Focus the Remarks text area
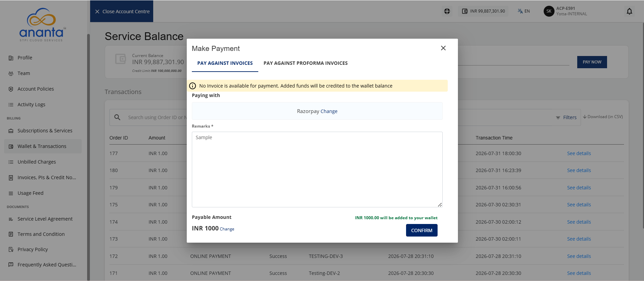The image size is (644, 281). (317, 169)
